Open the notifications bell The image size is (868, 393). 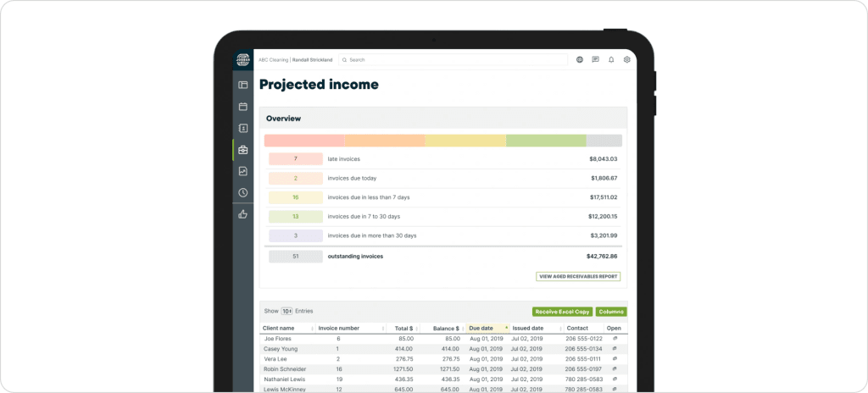tap(611, 60)
